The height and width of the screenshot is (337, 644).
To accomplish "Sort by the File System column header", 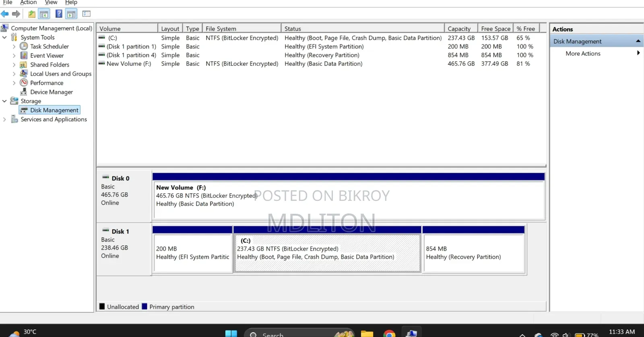I will (x=242, y=29).
